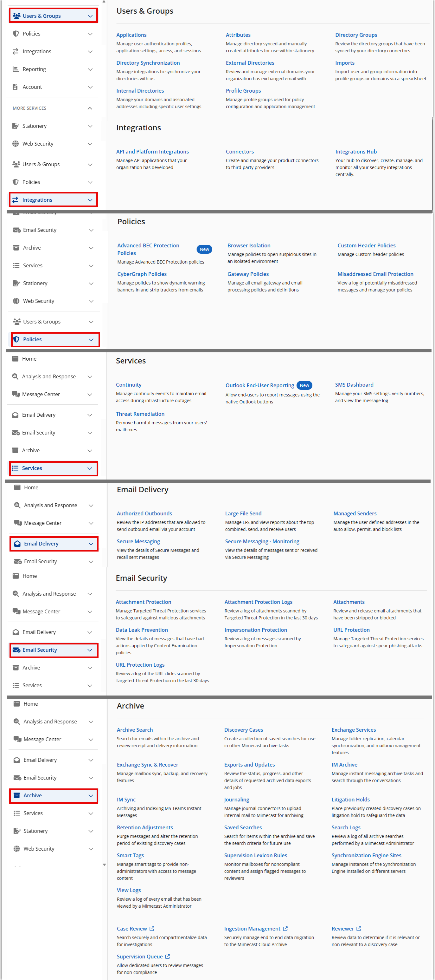Open Archive Search link
Viewport: 435px width, 980px height.
click(135, 730)
